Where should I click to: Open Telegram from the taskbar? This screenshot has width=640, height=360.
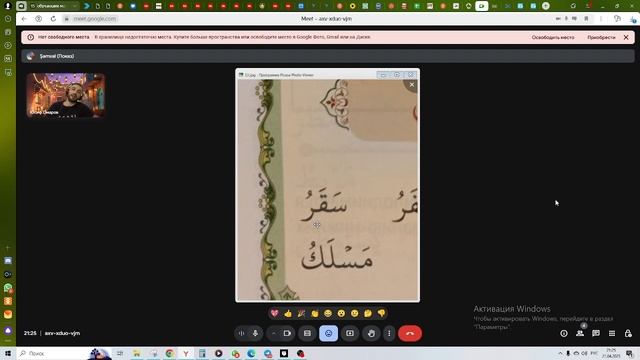(x=267, y=353)
